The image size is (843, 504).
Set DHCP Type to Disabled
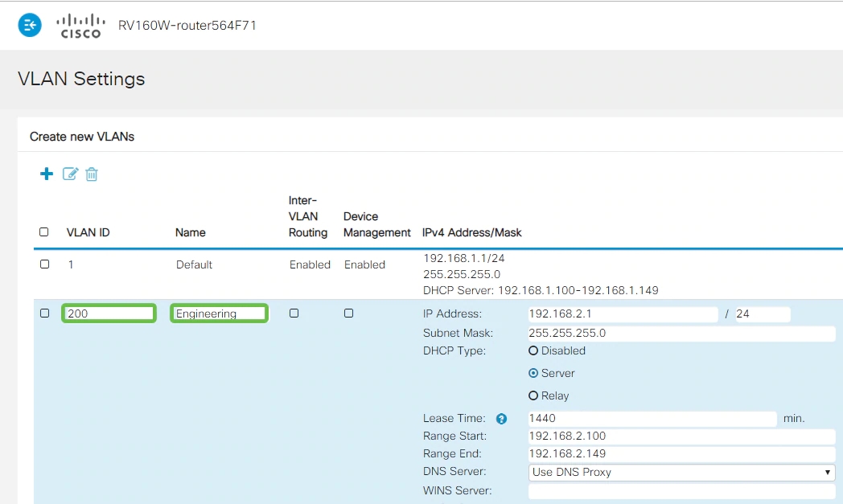533,350
